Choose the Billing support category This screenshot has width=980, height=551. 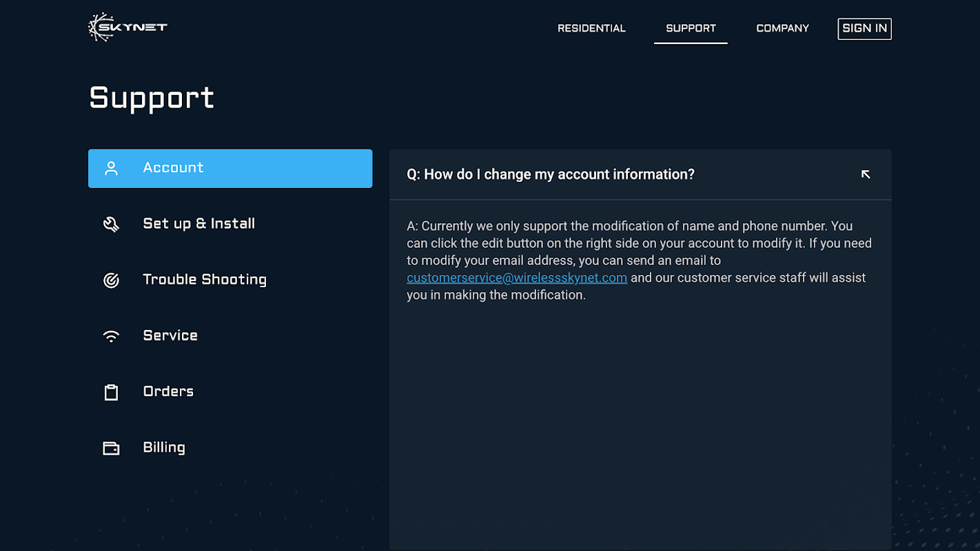[164, 448]
